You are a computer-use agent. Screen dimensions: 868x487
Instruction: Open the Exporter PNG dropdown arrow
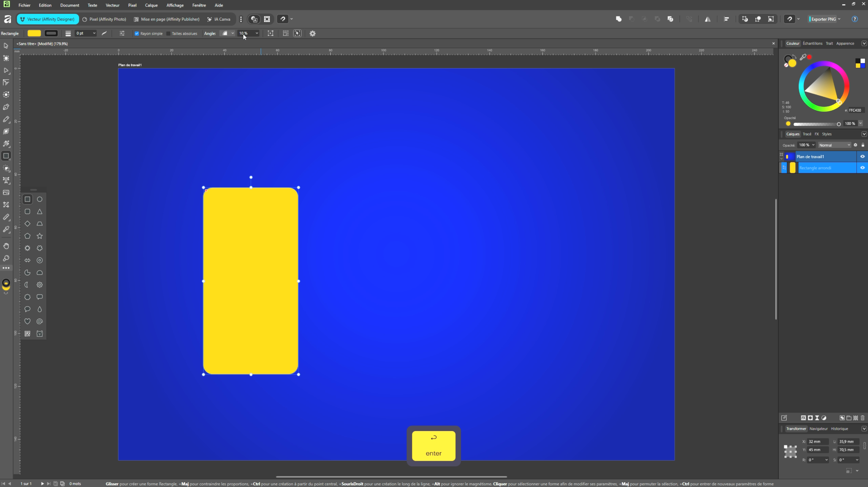pos(839,19)
